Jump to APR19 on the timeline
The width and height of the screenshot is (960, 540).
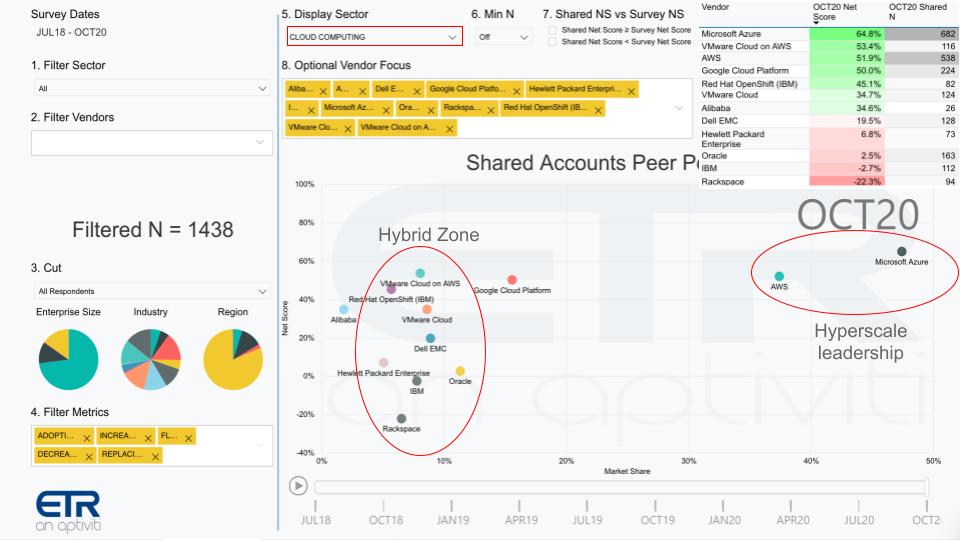click(x=521, y=520)
